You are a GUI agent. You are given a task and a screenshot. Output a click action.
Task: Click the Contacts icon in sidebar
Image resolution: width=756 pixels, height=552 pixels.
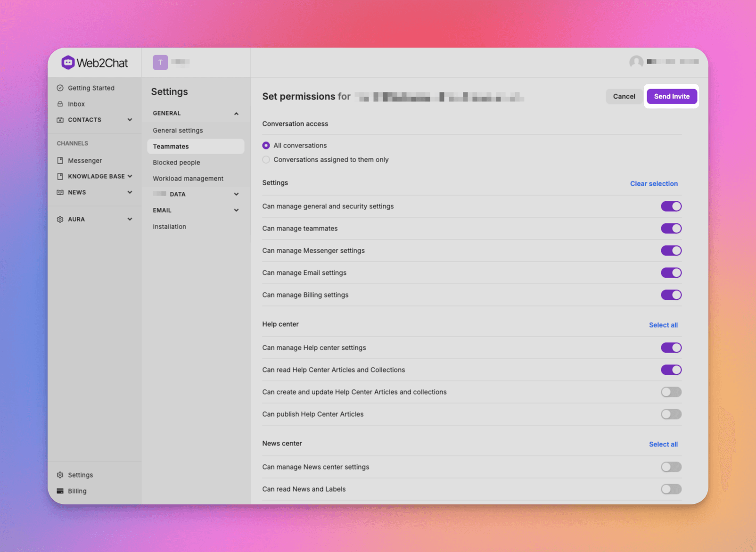click(x=60, y=120)
